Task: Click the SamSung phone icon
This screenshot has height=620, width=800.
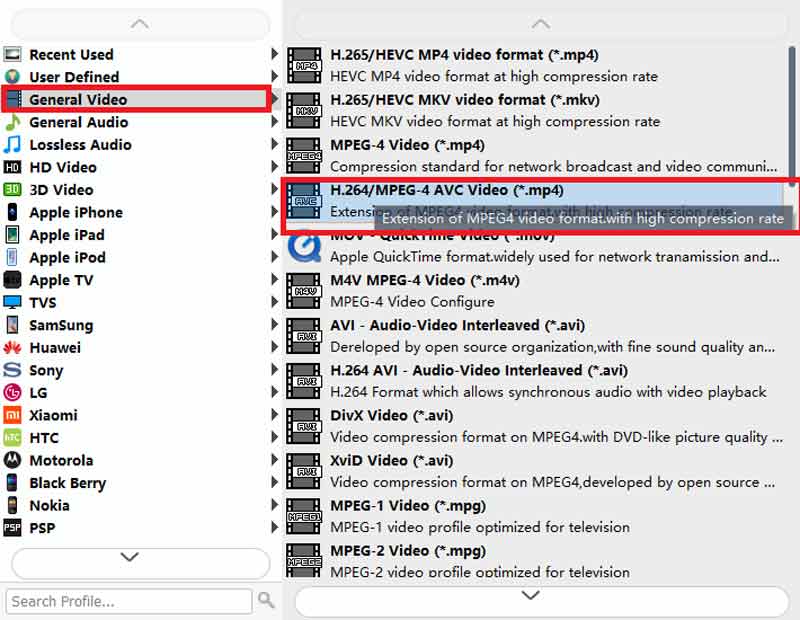Action: 12,325
